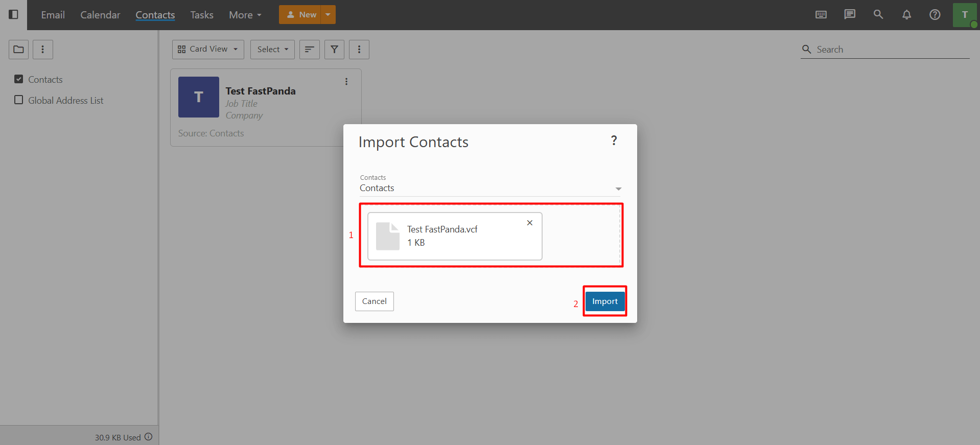The image size is (980, 445).
Task: Open the keyboard shortcuts icon
Action: pos(821,14)
